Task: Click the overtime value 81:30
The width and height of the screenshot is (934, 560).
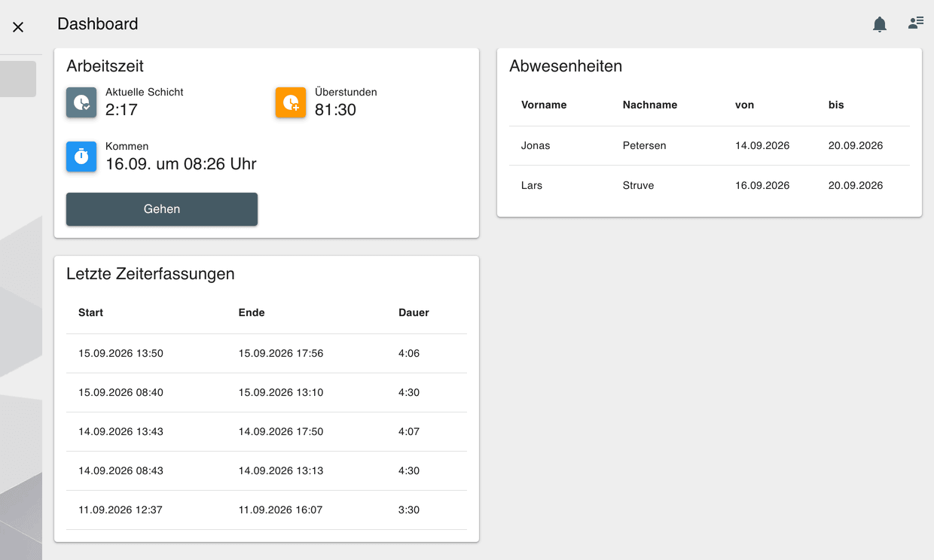Action: [335, 110]
